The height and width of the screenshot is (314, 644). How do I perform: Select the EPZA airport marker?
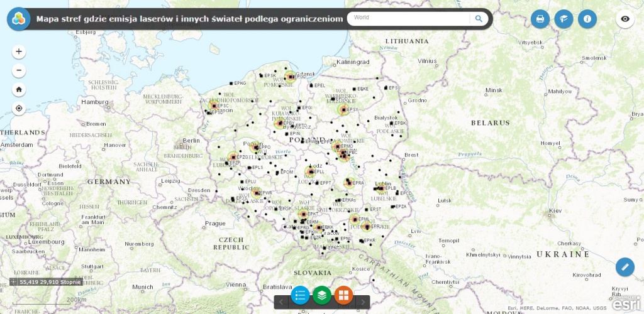click(x=392, y=207)
